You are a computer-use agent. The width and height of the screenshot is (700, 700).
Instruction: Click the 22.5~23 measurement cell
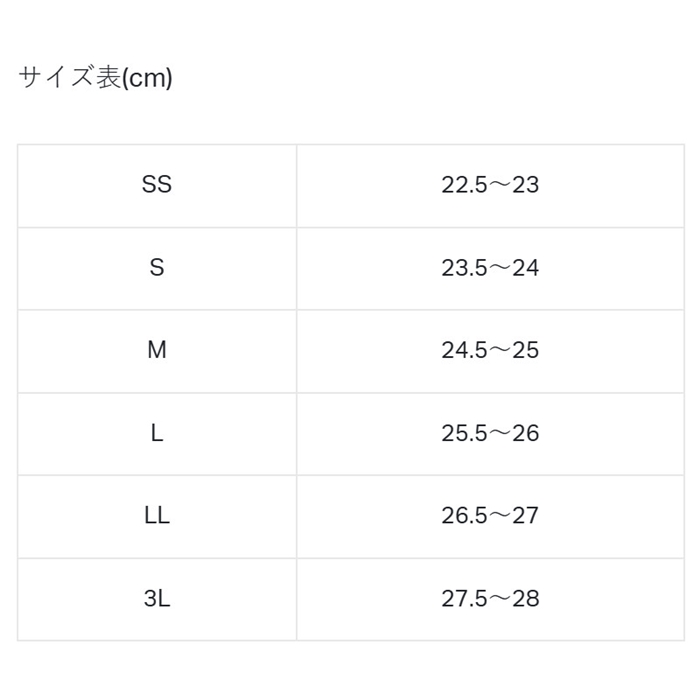(x=491, y=186)
